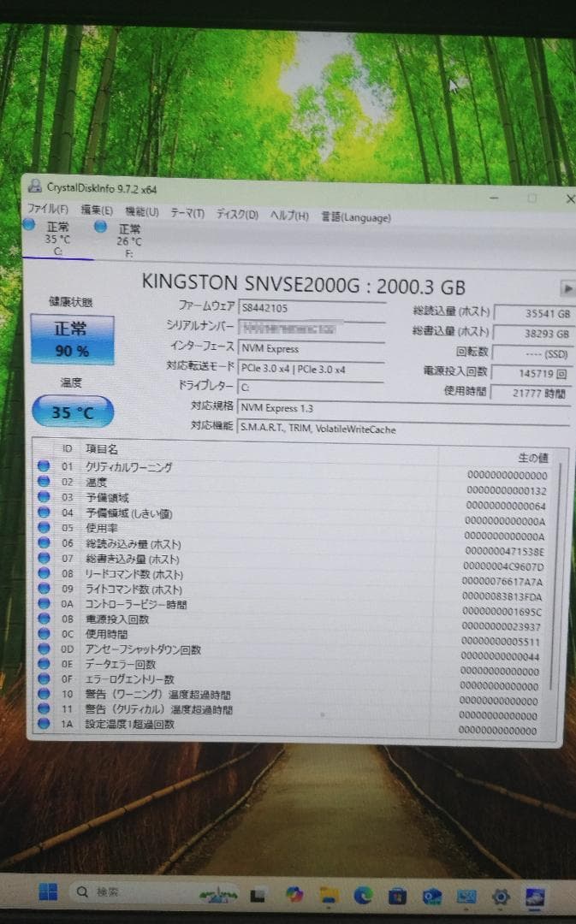Open File Explorer from the taskbar
This screenshot has height=924, width=576.
(x=329, y=896)
